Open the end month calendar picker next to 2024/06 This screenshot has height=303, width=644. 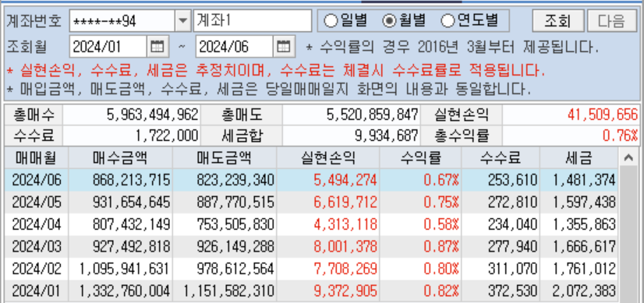(284, 47)
